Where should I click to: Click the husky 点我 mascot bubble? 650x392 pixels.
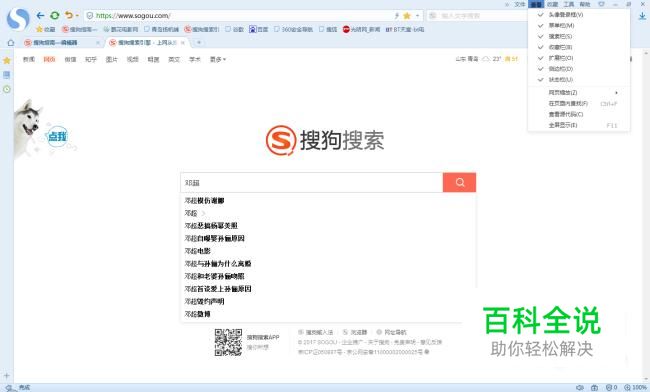(x=58, y=136)
